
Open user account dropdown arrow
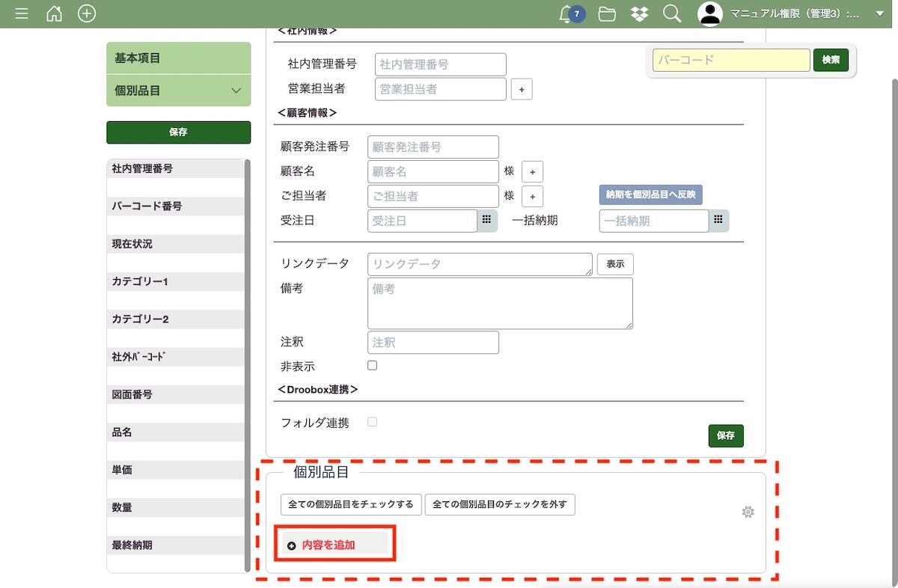pos(879,13)
